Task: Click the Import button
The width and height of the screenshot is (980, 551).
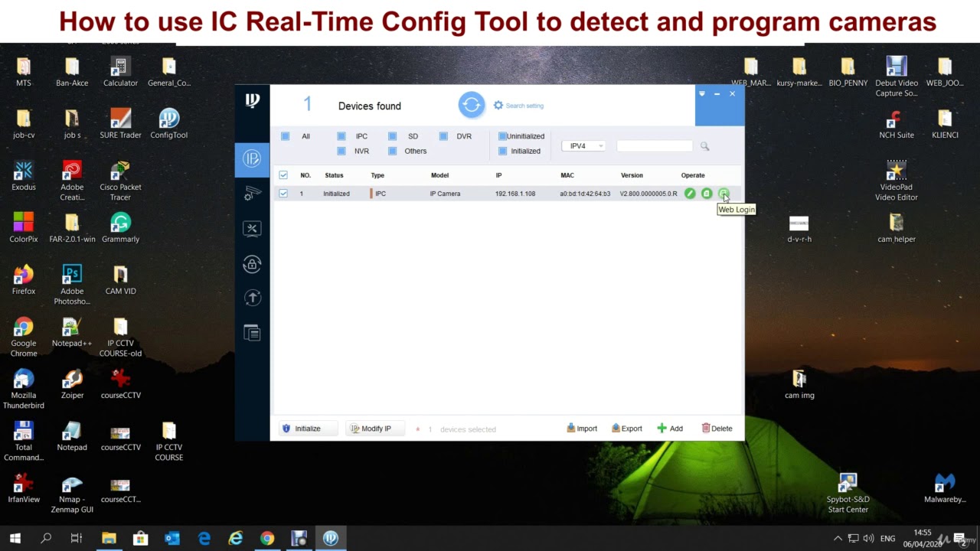Action: tap(582, 429)
